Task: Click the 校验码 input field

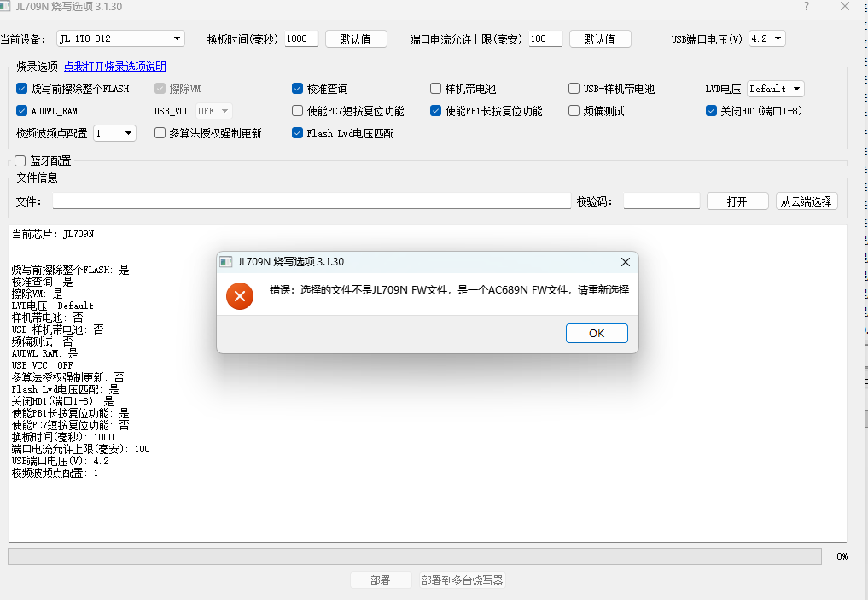Action: 661,201
